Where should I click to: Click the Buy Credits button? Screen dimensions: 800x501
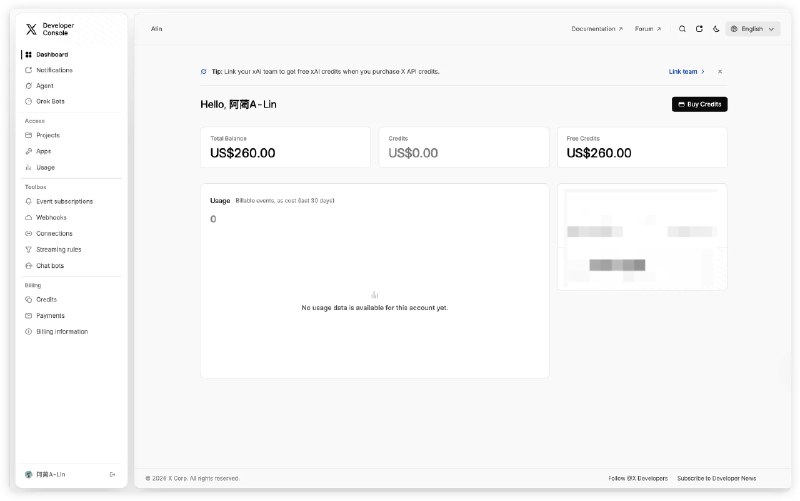pos(699,104)
